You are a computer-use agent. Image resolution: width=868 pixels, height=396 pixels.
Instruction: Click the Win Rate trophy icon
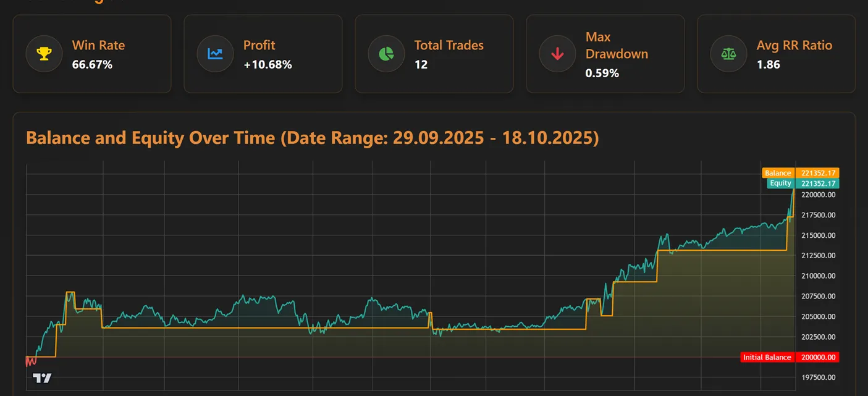[x=44, y=54]
